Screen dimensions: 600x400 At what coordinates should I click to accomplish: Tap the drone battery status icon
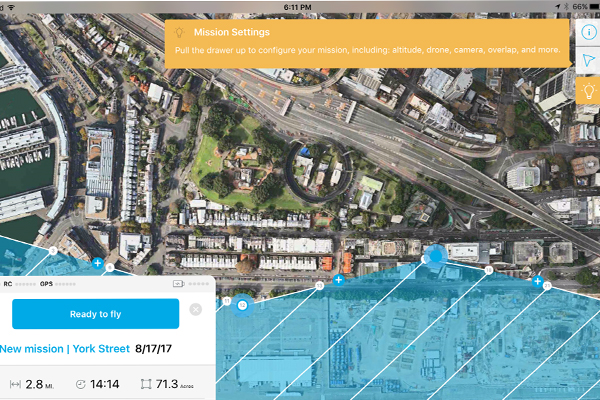178,284
